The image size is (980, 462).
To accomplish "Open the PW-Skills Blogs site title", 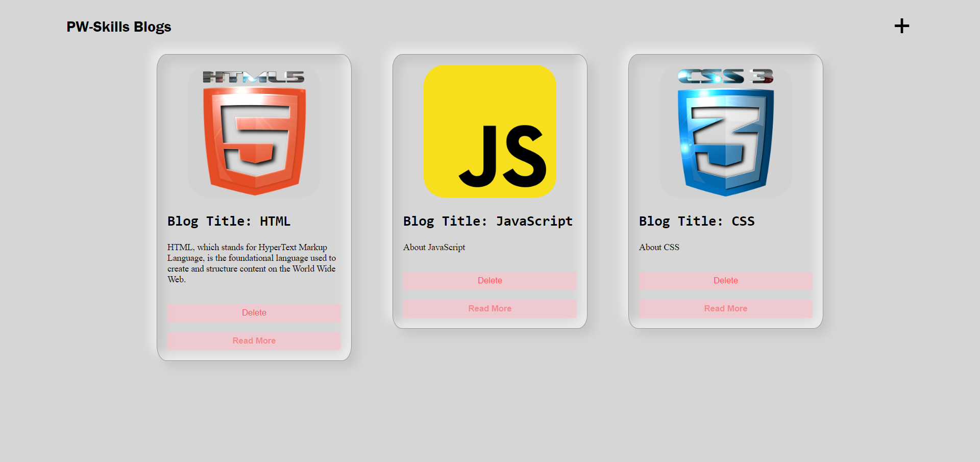I will pos(118,27).
